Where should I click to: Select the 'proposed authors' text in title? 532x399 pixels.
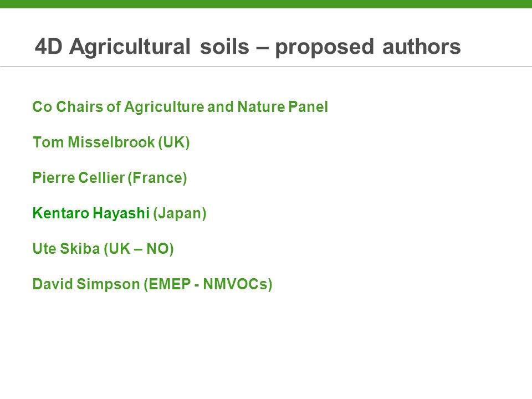368,47
